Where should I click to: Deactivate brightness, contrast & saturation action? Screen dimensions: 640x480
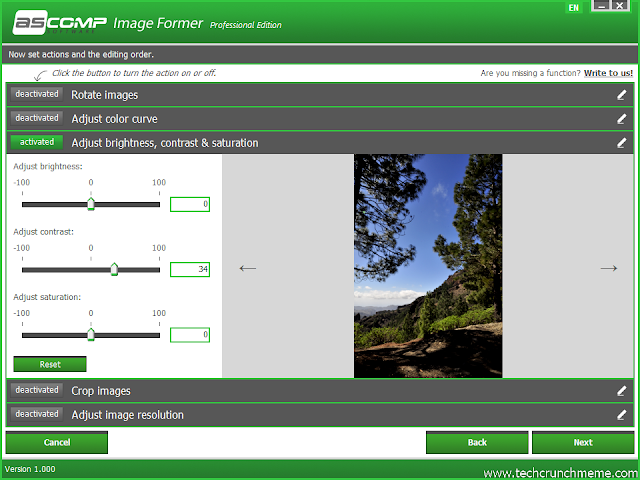[x=37, y=142]
